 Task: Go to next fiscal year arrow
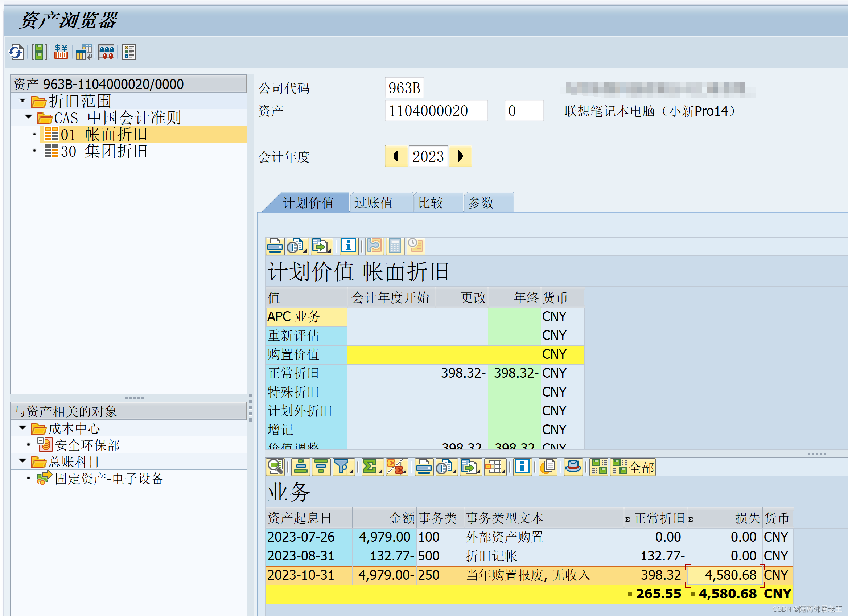(460, 156)
